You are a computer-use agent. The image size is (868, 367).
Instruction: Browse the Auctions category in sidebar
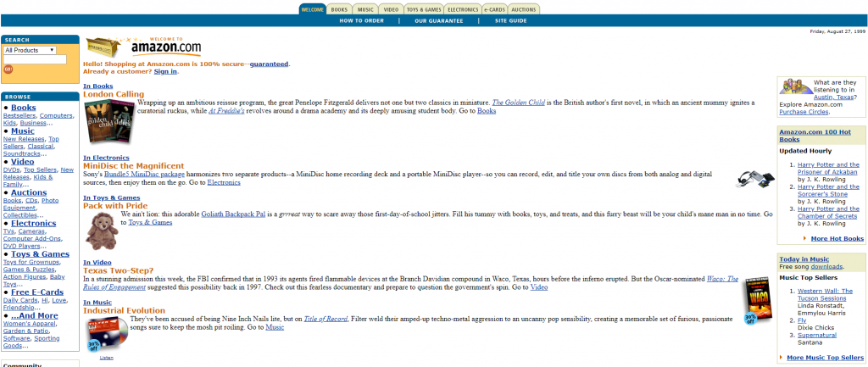(x=29, y=192)
